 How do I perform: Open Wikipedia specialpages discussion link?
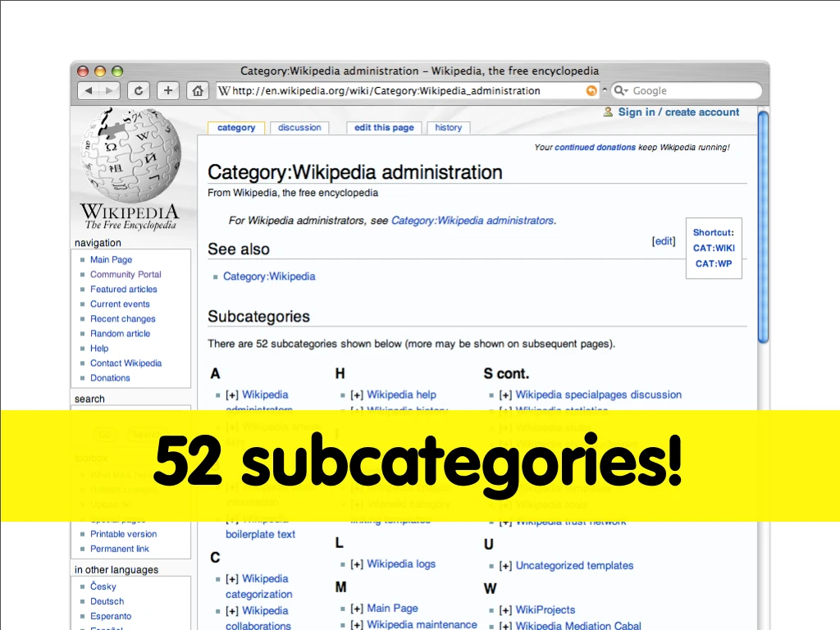[x=598, y=395]
